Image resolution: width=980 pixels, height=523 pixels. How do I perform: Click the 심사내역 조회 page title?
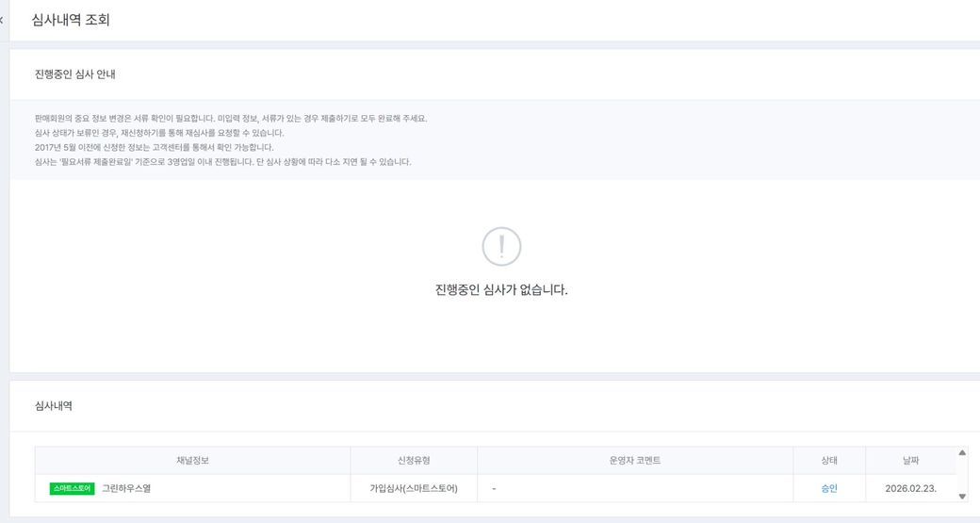(71, 20)
